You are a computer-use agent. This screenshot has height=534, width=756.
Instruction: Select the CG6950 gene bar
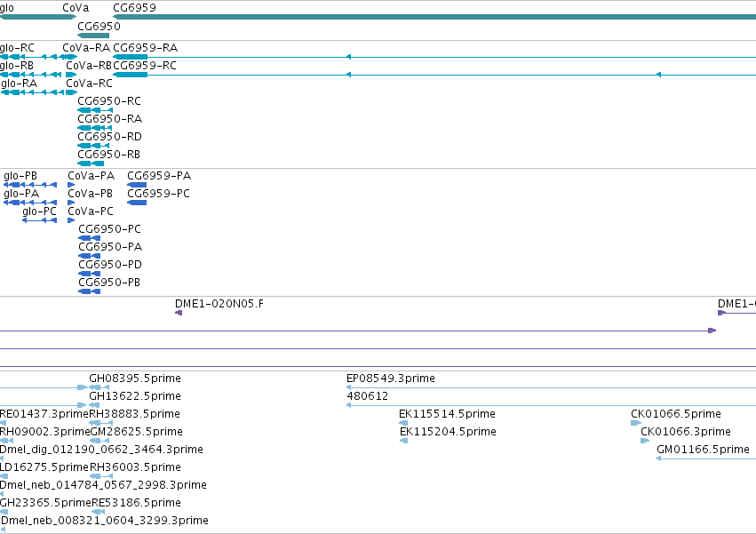pyautogui.click(x=93, y=36)
